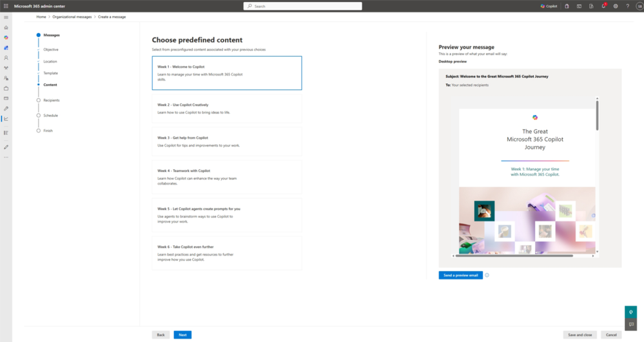The width and height of the screenshot is (644, 342).
Task: Click the grey feedback chat button
Action: [x=631, y=325]
